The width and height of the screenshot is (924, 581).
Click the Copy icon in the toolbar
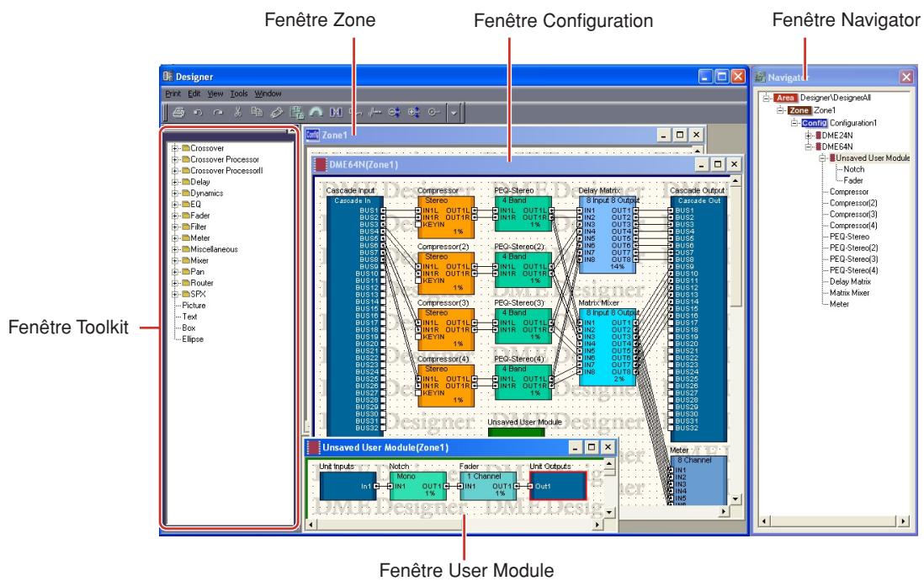pyautogui.click(x=257, y=111)
